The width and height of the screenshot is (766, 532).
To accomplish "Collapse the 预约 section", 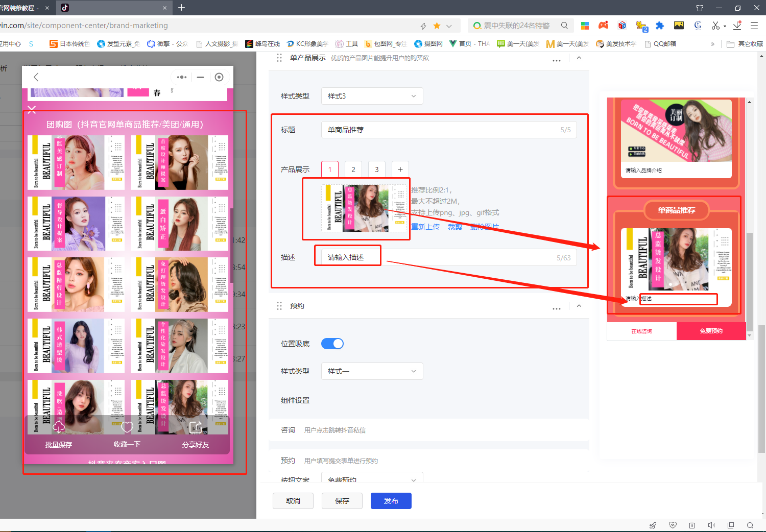I will coord(579,306).
